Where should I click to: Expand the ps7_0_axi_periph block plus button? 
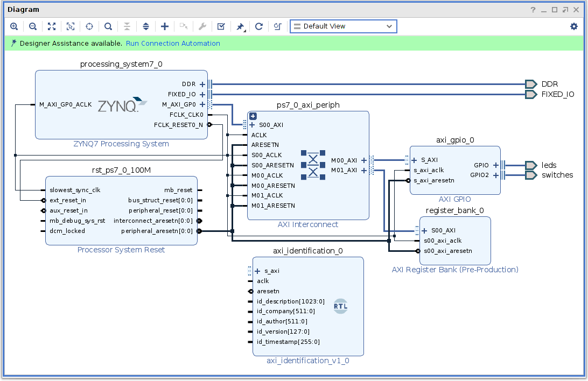[253, 116]
